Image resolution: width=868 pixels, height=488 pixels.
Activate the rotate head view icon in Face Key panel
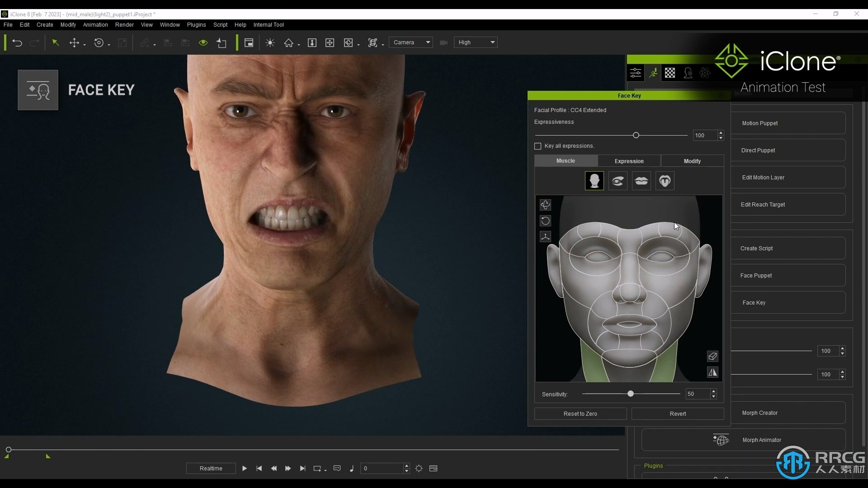546,205
